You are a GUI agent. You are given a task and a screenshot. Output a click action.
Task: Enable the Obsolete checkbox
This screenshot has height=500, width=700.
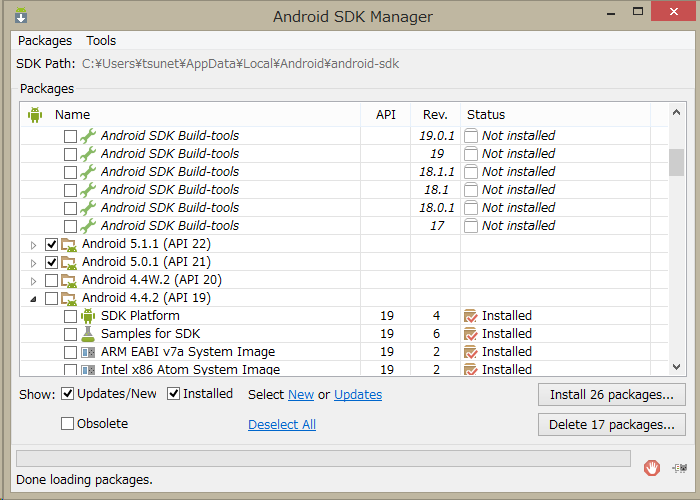(68, 424)
